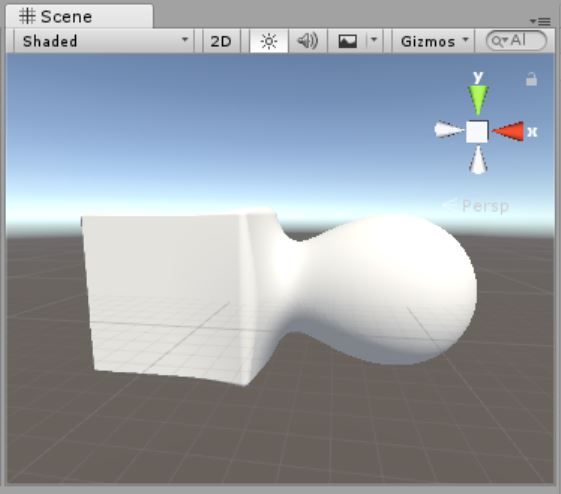The width and height of the screenshot is (561, 494).
Task: Toggle scene audio speaker icon
Action: (x=308, y=41)
